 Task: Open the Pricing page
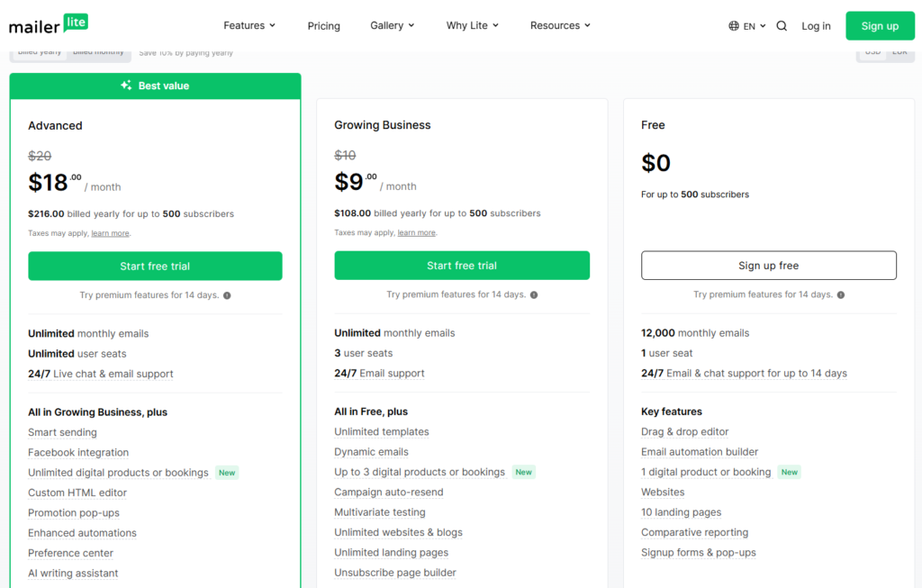click(323, 26)
